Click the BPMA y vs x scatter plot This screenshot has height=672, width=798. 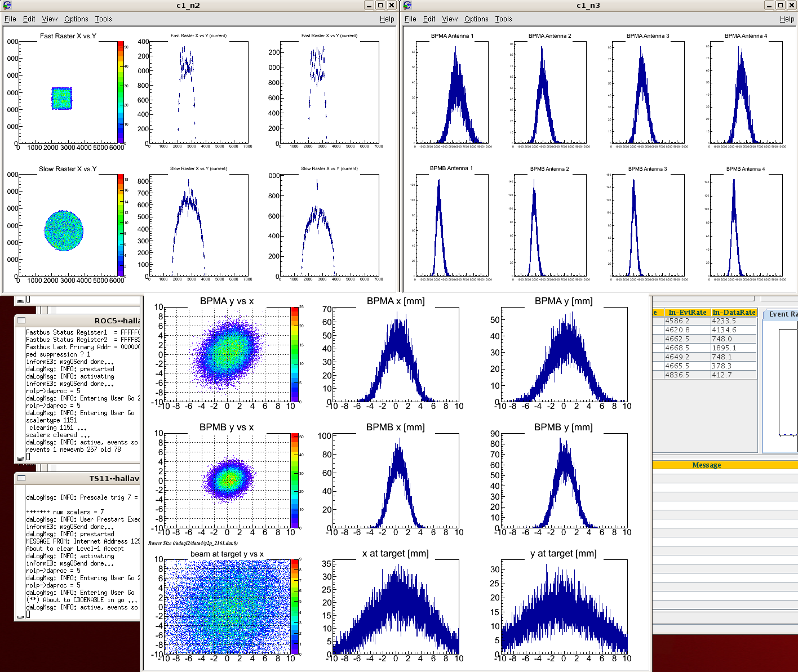point(227,354)
